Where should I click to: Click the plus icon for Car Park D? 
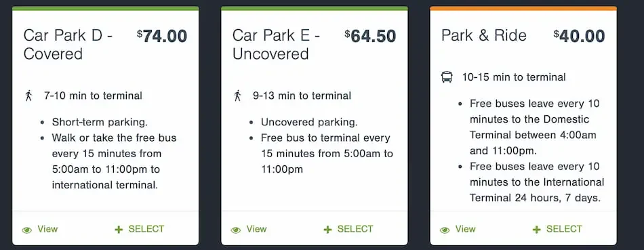click(119, 230)
